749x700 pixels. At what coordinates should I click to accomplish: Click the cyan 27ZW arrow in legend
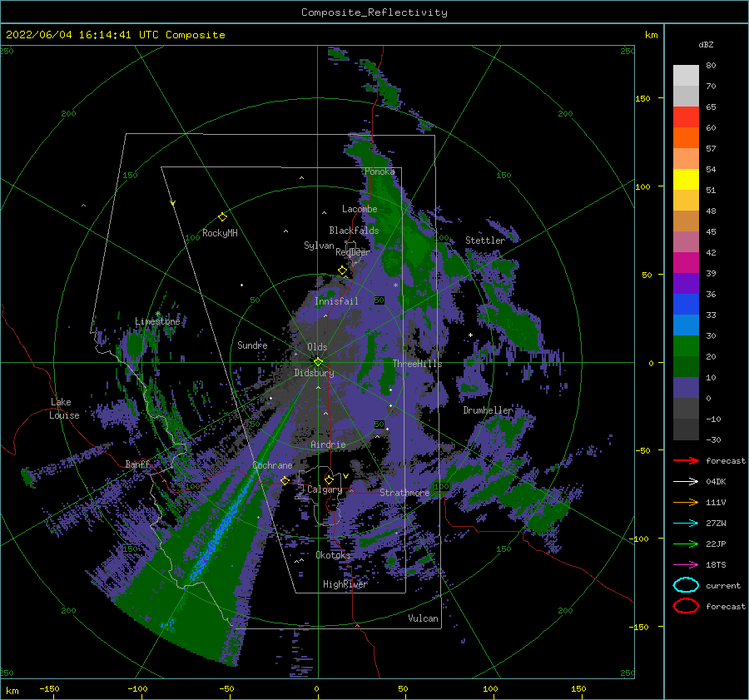pos(686,524)
